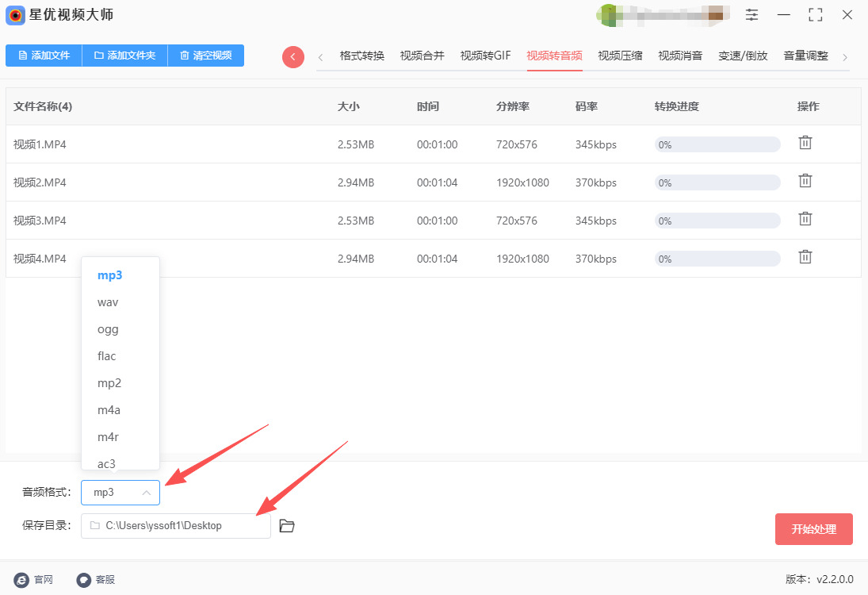868x595 pixels.
Task: Click the 清空视频 button
Action: tap(206, 56)
